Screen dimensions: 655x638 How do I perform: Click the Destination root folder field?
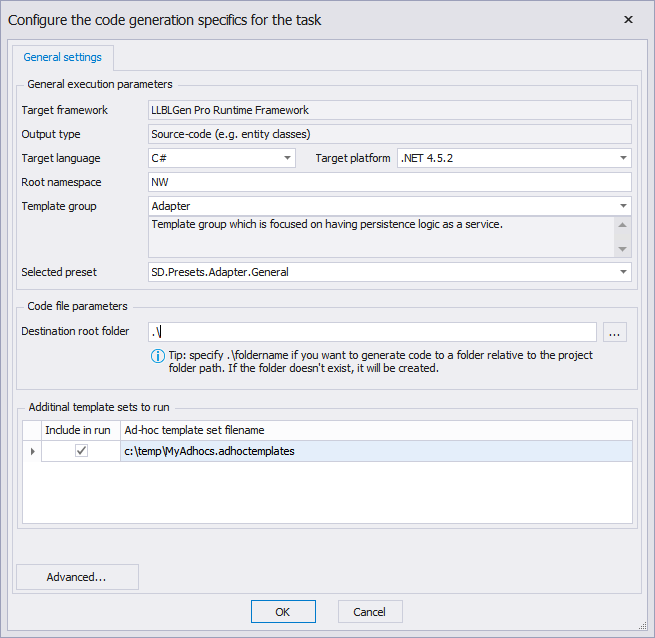[x=372, y=332]
